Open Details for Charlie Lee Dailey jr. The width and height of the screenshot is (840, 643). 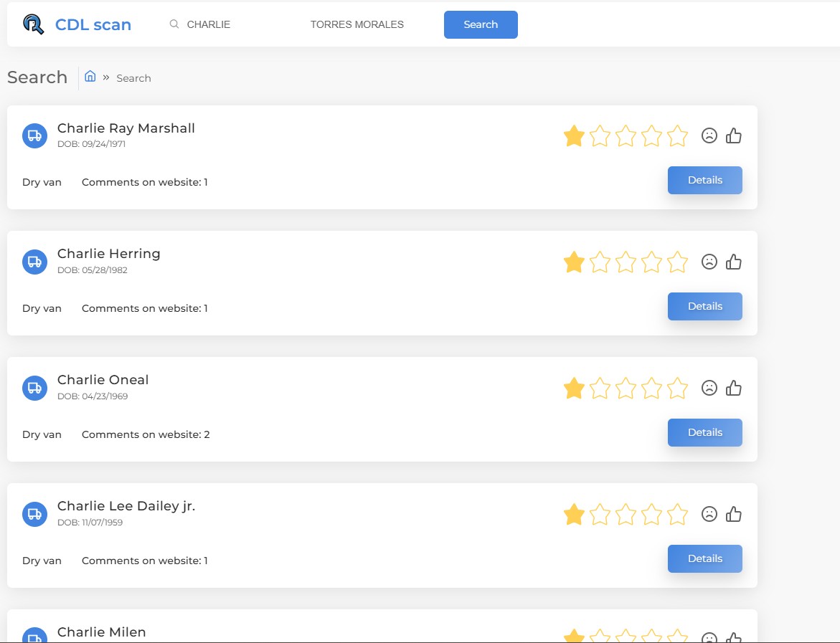tap(704, 558)
